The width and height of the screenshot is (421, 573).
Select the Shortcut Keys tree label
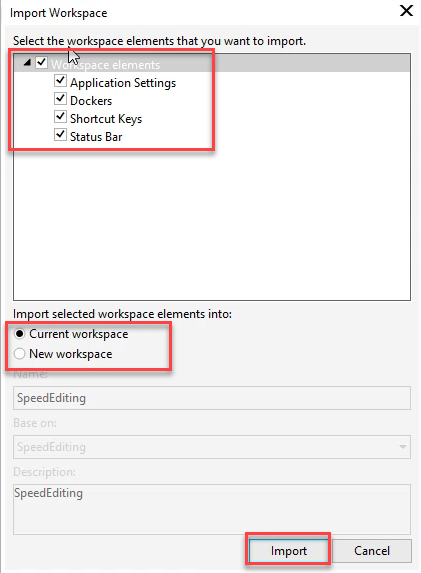tap(106, 119)
